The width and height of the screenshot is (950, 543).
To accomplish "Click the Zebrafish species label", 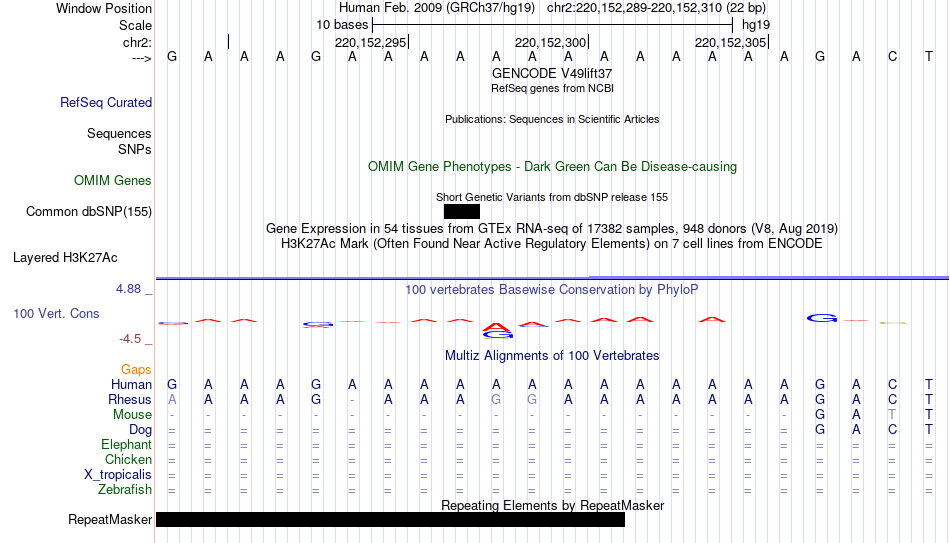I will tap(125, 489).
